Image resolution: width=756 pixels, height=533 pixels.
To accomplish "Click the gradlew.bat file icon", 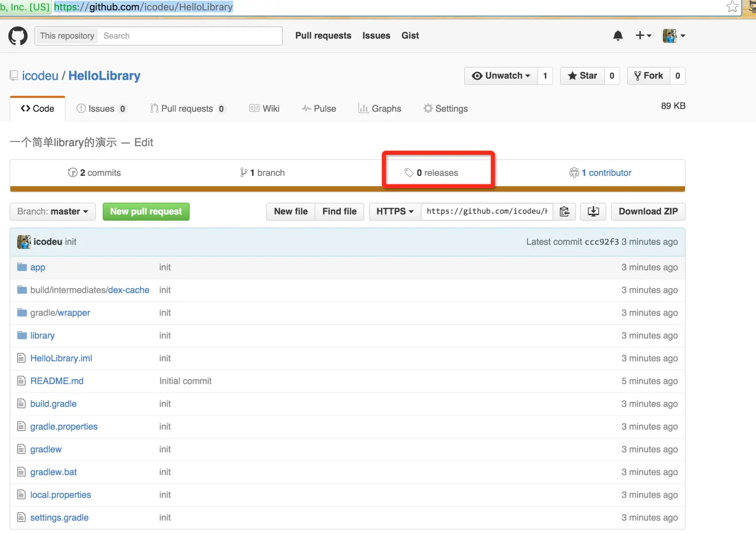I will (x=21, y=472).
